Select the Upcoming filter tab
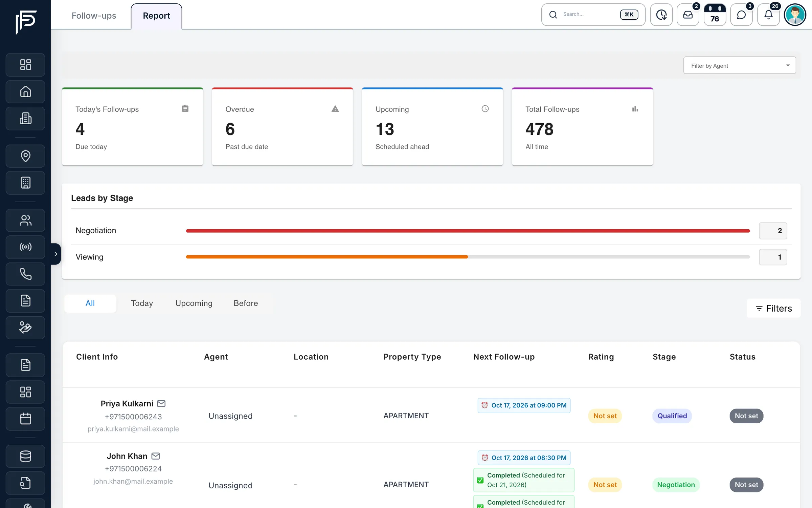Screen dimensions: 812x508 coord(194,303)
